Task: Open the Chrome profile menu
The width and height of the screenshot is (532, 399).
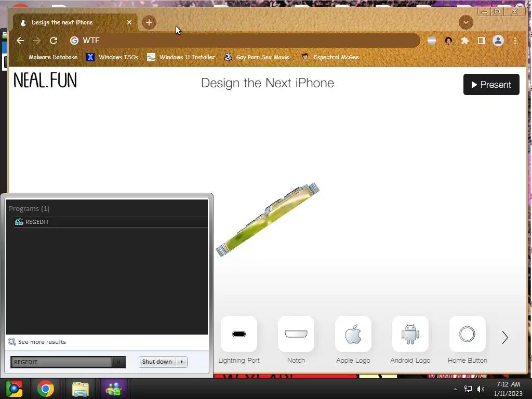Action: pyautogui.click(x=498, y=41)
